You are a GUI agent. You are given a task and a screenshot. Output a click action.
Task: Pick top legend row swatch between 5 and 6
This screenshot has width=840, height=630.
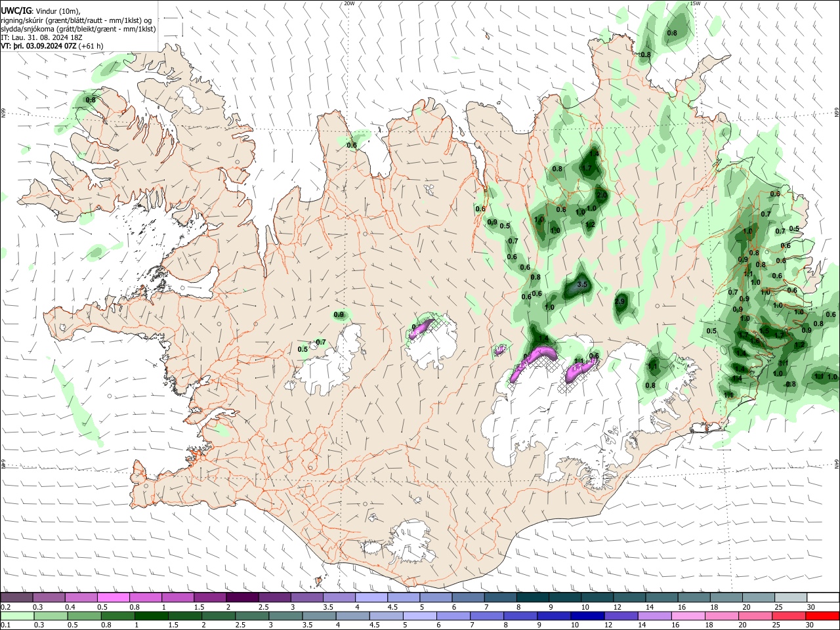[435, 597]
